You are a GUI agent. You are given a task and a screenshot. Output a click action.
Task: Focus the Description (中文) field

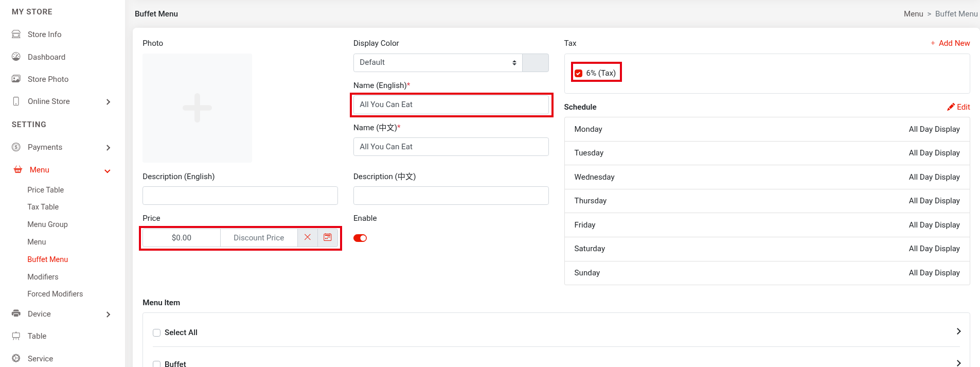[451, 196]
